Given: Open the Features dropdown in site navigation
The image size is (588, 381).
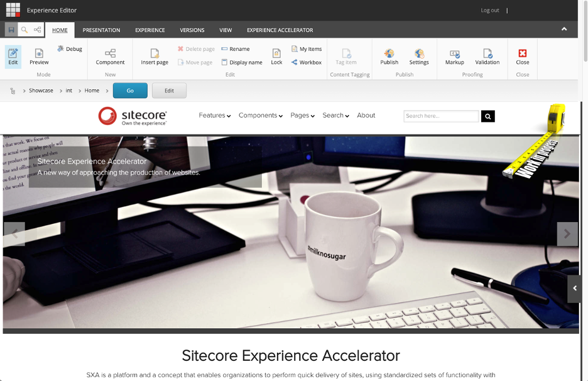Looking at the screenshot, I should (214, 116).
